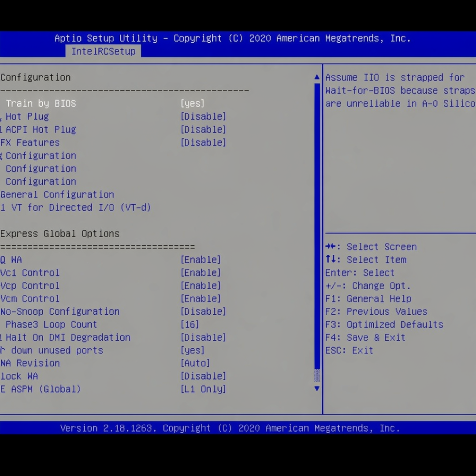
Task: Click the F4: Save & Exit hint
Action: 365,338
